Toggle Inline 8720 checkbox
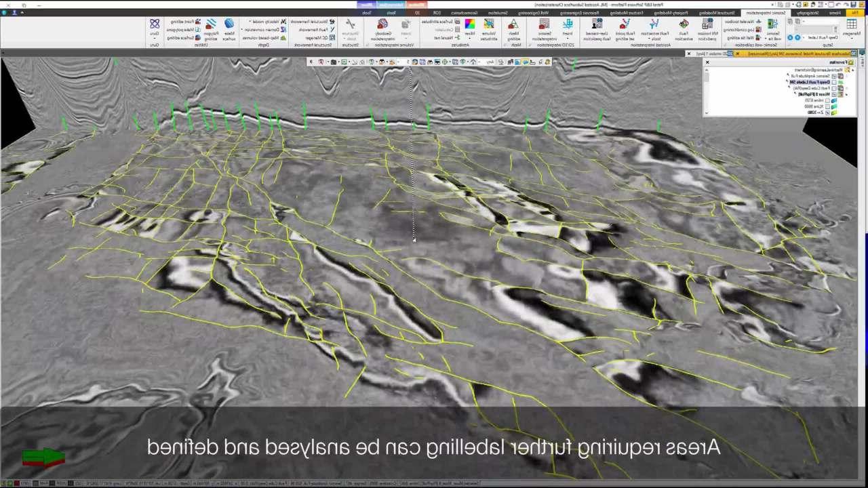Image resolution: width=868 pixels, height=488 pixels. click(x=827, y=100)
